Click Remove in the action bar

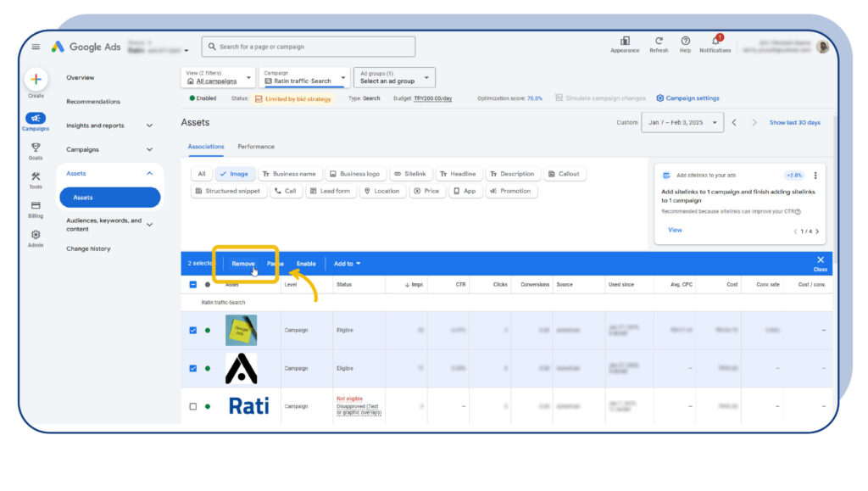[x=243, y=264]
